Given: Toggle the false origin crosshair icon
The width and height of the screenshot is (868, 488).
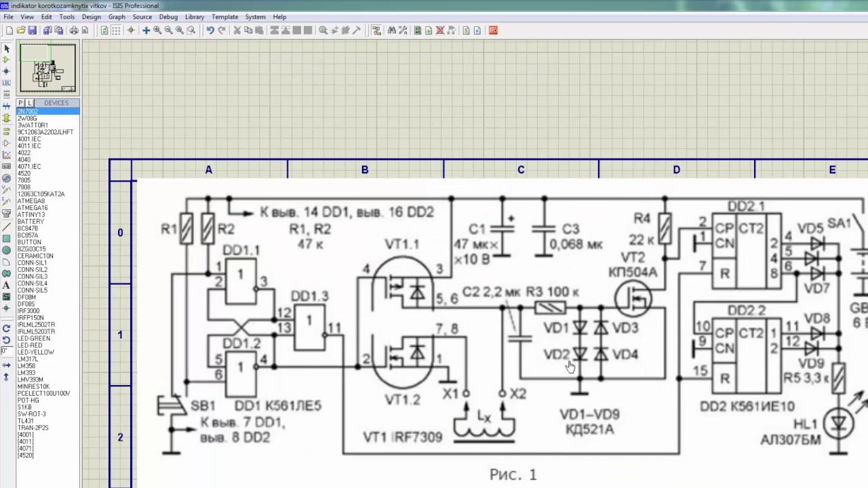Looking at the screenshot, I should click(x=132, y=30).
